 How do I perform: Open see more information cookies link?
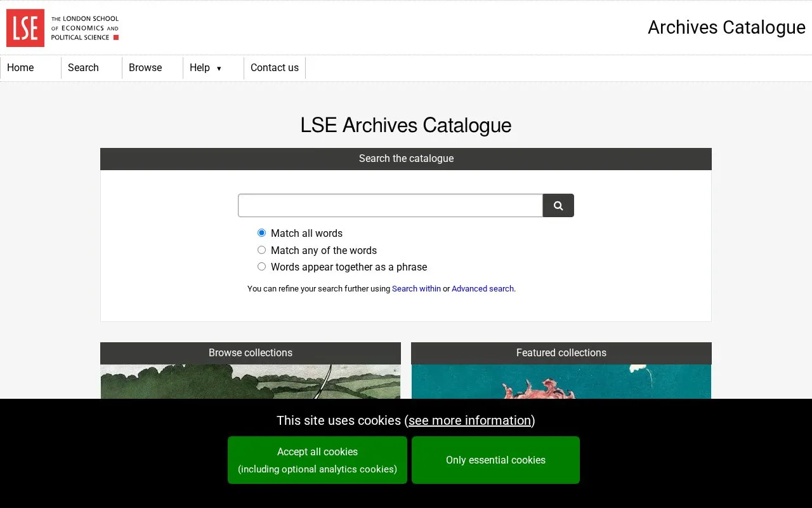tap(469, 420)
